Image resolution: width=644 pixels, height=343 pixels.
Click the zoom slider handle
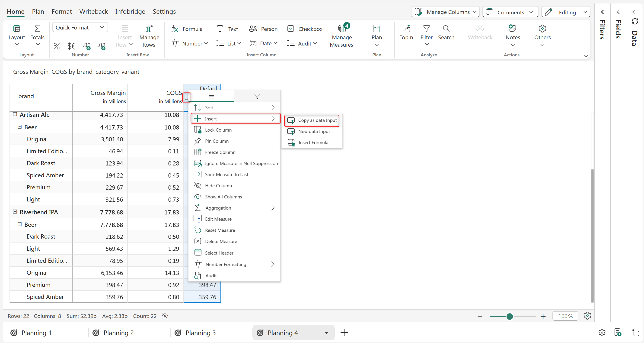510,316
